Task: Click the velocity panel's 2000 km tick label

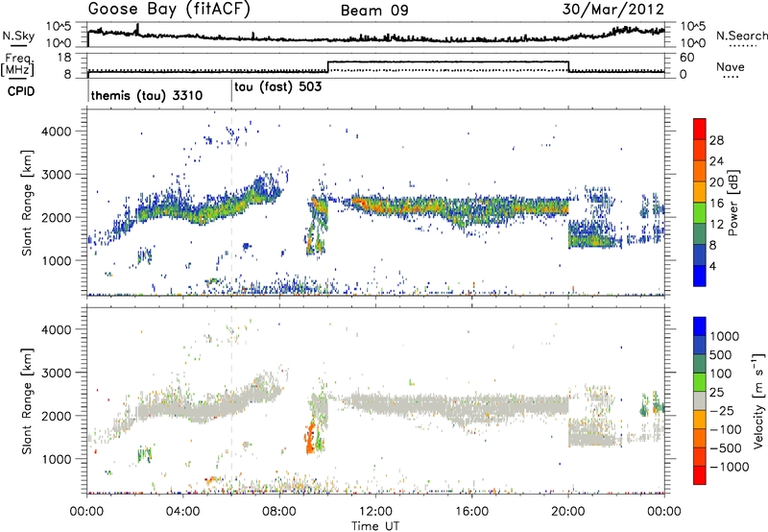Action: pos(56,416)
